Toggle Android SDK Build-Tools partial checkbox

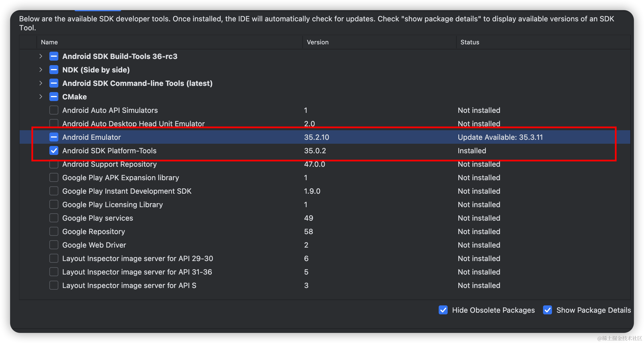(54, 56)
